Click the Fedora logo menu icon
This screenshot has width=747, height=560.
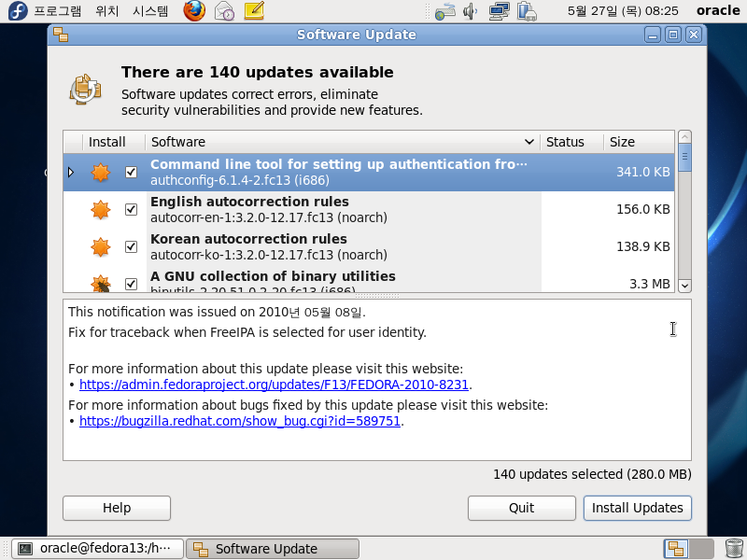pyautogui.click(x=18, y=10)
